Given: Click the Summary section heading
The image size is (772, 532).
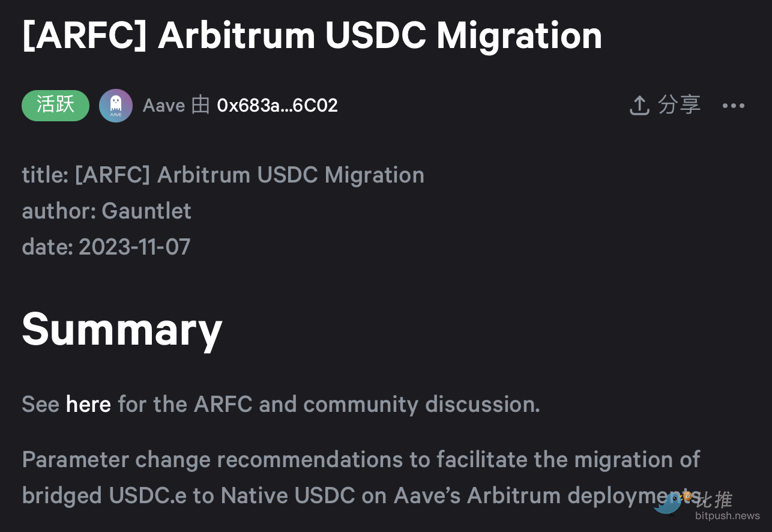Looking at the screenshot, I should click(122, 328).
